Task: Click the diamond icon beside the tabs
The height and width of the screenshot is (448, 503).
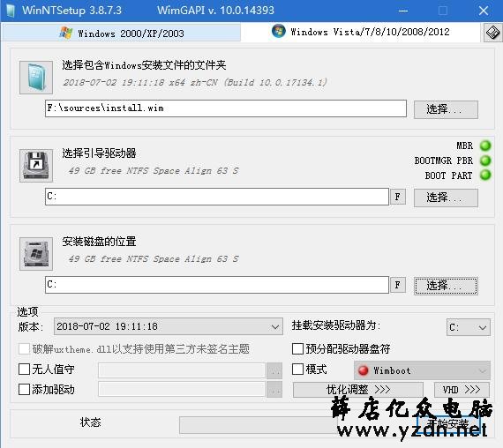Action: 492,33
